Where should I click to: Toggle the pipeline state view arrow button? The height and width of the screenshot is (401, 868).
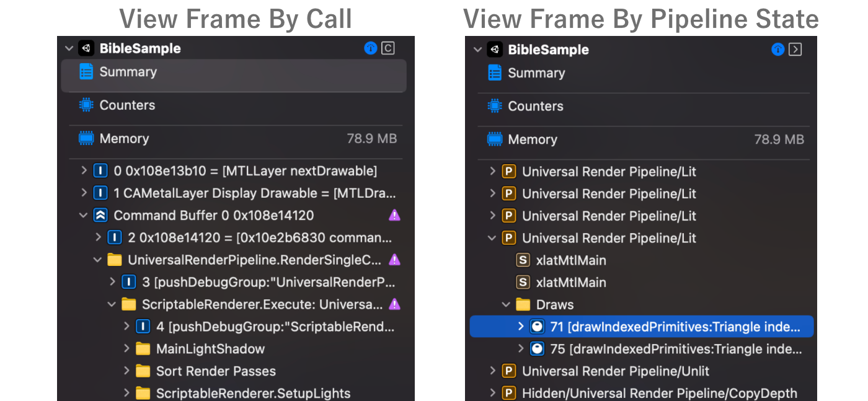pyautogui.click(x=796, y=50)
